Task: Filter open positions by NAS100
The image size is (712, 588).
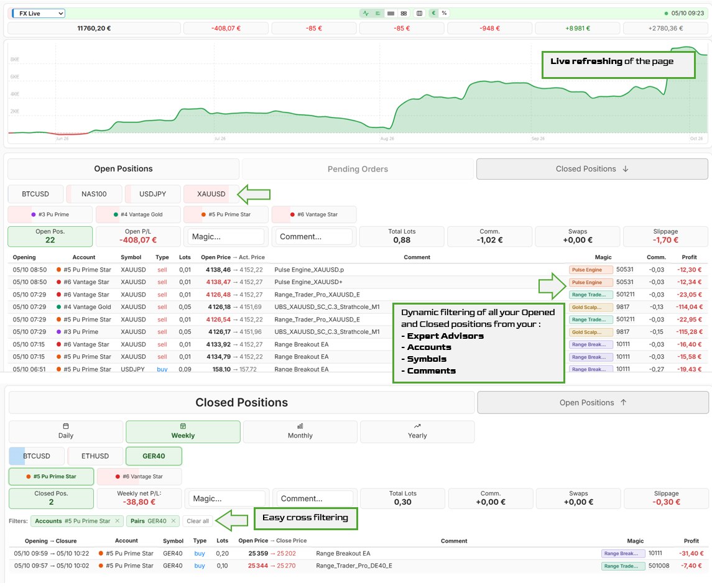Action: (94, 194)
